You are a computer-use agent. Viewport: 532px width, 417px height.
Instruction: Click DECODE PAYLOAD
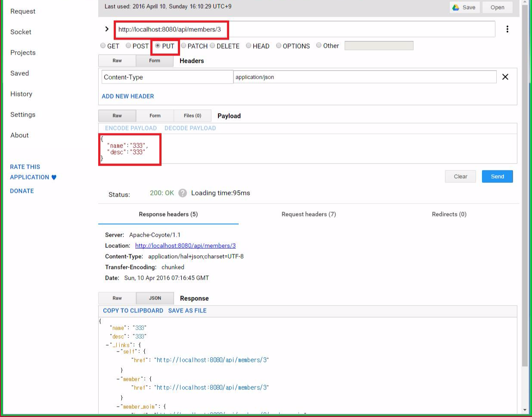pyautogui.click(x=190, y=128)
